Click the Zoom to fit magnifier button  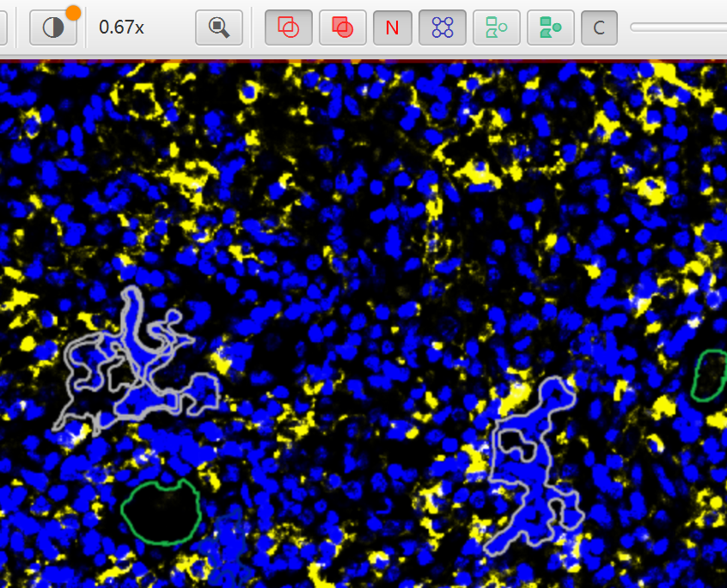[x=219, y=28]
